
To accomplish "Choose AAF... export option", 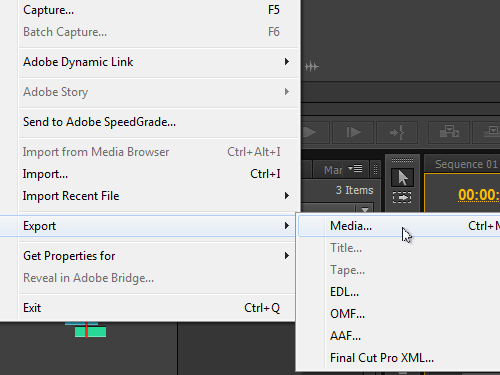I will 399,336.
